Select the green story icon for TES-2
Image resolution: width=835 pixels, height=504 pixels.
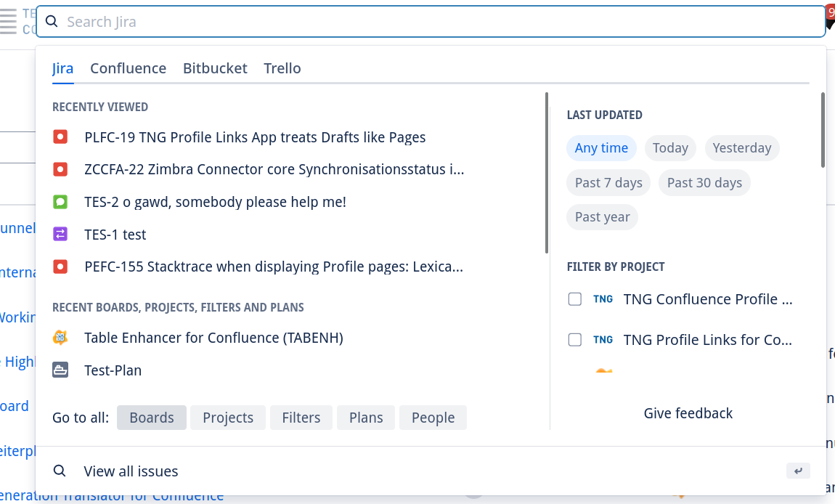click(60, 201)
